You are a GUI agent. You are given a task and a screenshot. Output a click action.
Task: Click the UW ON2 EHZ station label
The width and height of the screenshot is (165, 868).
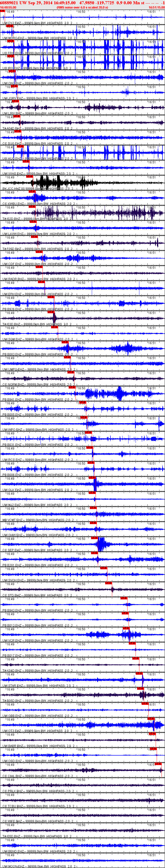pyautogui.click(x=37, y=83)
